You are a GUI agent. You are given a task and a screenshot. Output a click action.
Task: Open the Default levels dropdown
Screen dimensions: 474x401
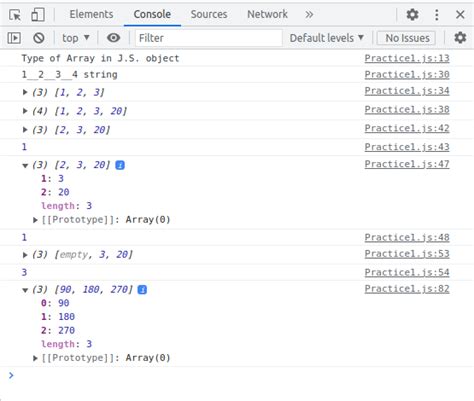click(326, 38)
